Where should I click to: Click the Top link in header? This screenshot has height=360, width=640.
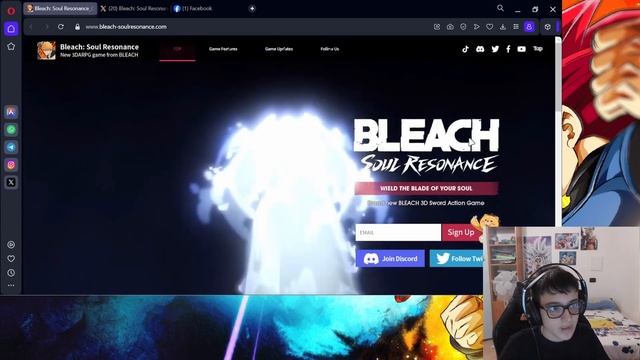[538, 49]
